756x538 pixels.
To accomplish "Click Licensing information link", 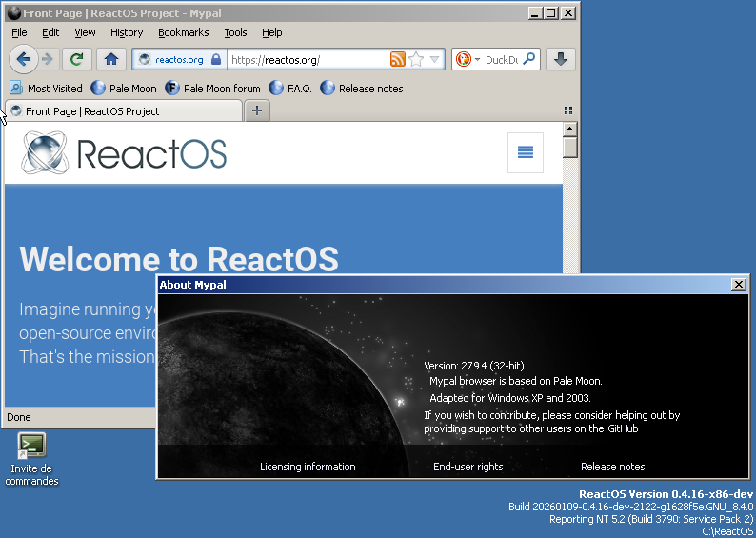I will pos(308,467).
